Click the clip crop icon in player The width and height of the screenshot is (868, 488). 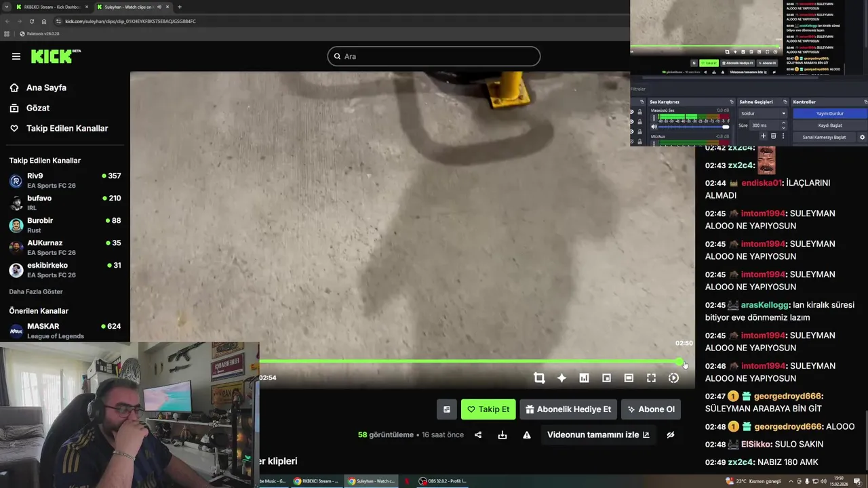[x=539, y=378]
